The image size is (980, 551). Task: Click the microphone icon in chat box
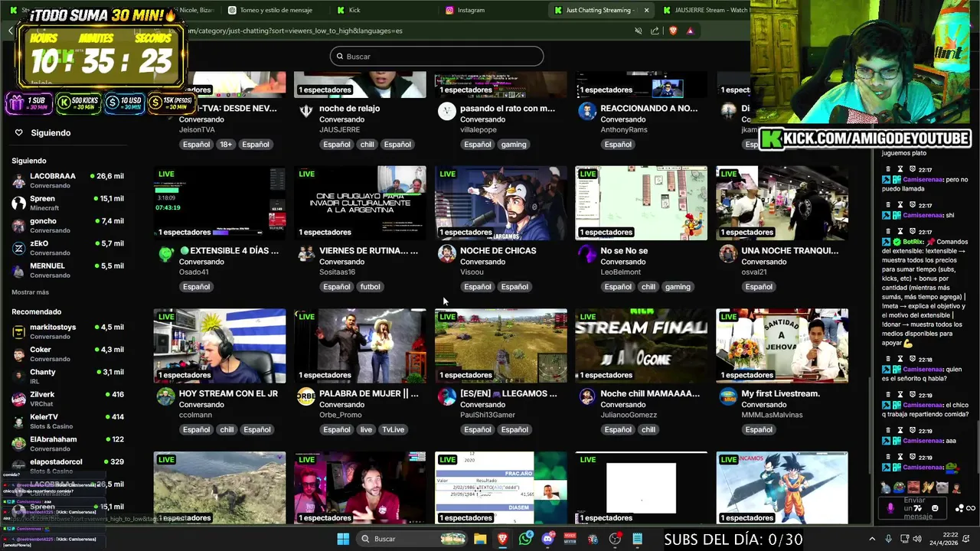[x=890, y=508]
